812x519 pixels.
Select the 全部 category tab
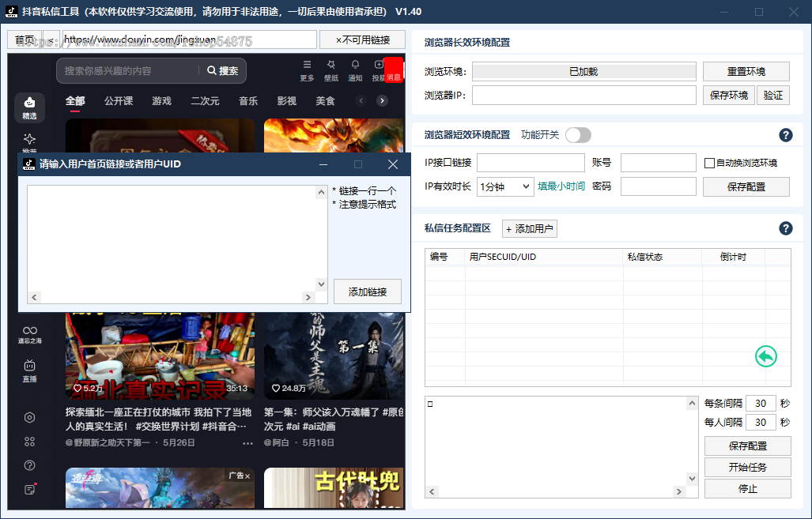click(75, 101)
